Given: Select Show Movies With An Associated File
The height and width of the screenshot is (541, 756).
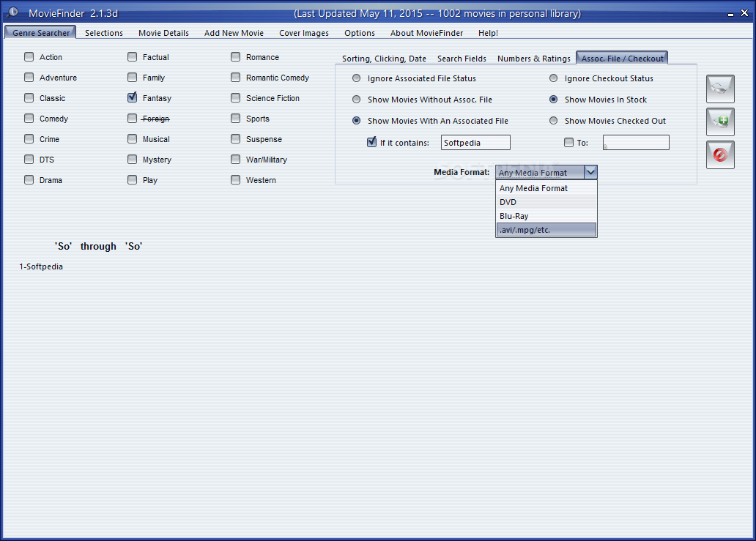Looking at the screenshot, I should point(356,121).
